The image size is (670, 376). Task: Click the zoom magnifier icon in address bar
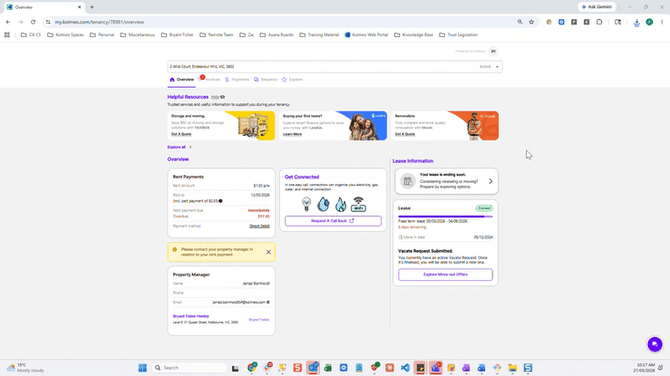pos(520,22)
